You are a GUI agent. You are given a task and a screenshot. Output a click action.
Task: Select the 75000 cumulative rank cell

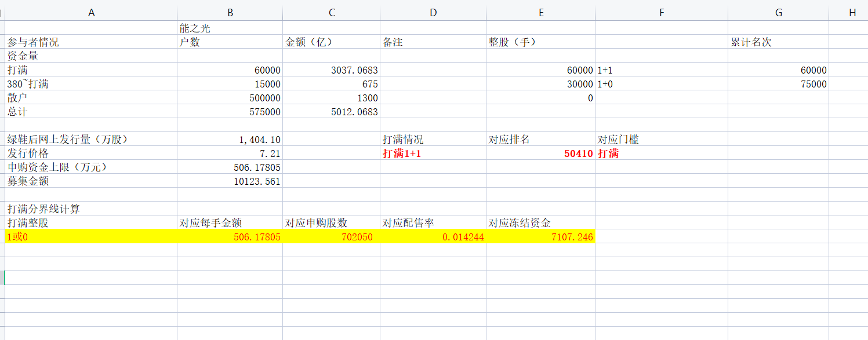pyautogui.click(x=779, y=83)
